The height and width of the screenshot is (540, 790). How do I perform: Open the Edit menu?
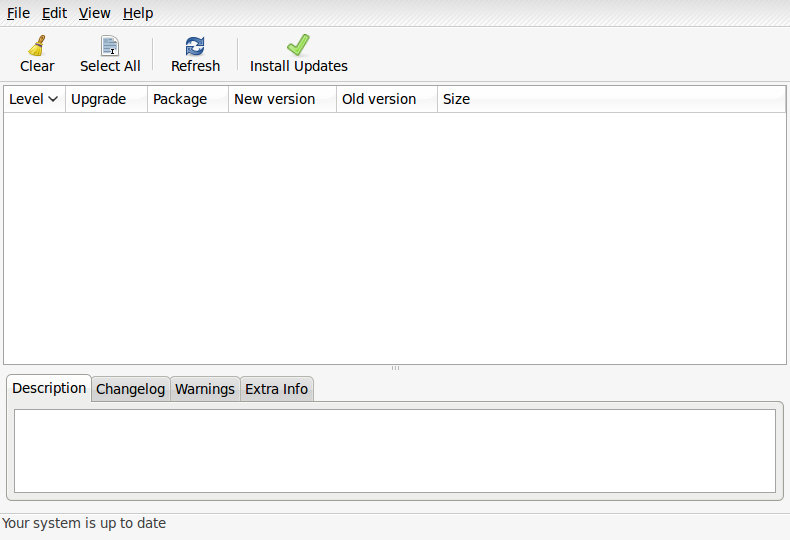[54, 13]
